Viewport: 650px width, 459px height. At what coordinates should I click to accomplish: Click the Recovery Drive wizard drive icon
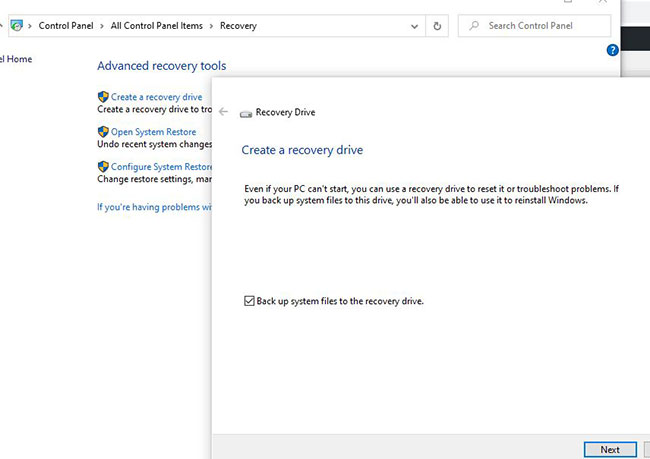(x=246, y=114)
